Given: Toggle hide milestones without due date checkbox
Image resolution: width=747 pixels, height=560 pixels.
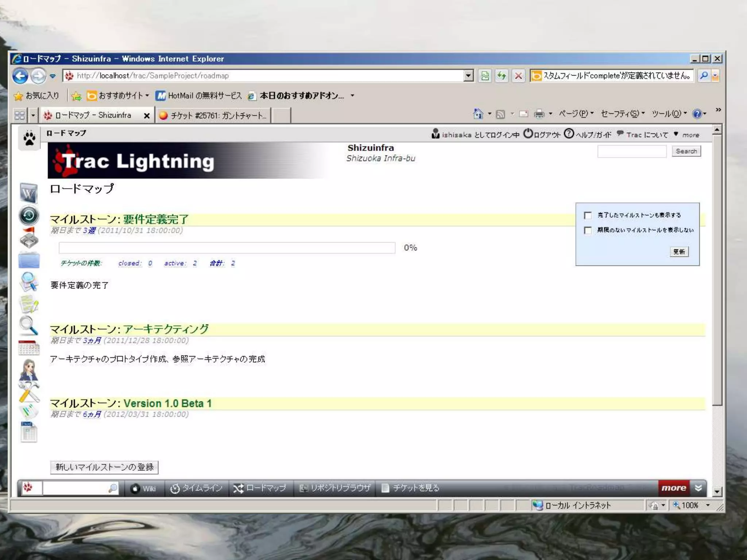Looking at the screenshot, I should [588, 230].
